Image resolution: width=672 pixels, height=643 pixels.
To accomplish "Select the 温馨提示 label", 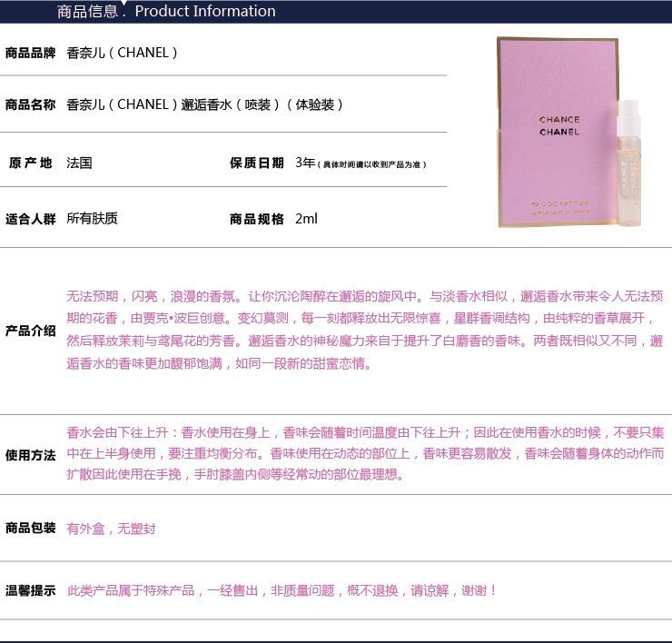I will pyautogui.click(x=30, y=590).
